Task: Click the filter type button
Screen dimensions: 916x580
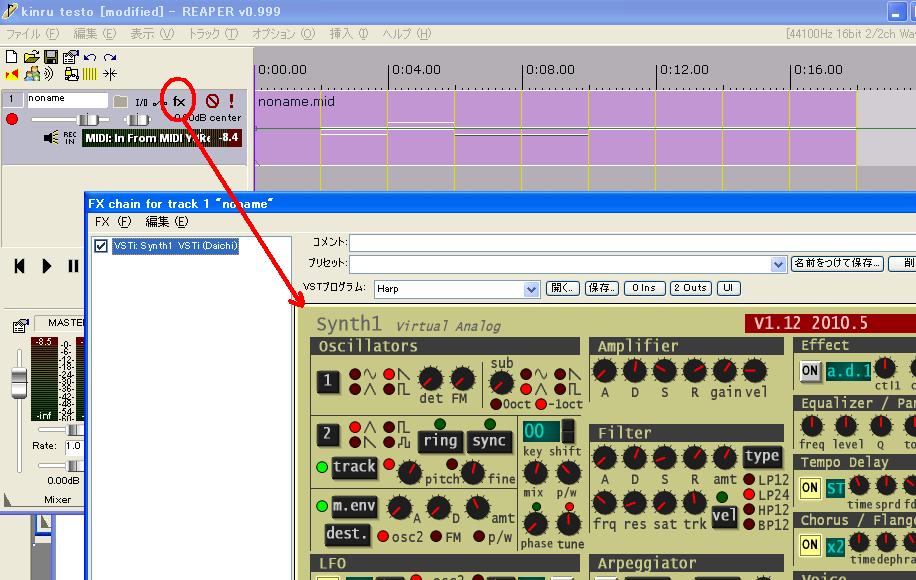Action: (762, 456)
